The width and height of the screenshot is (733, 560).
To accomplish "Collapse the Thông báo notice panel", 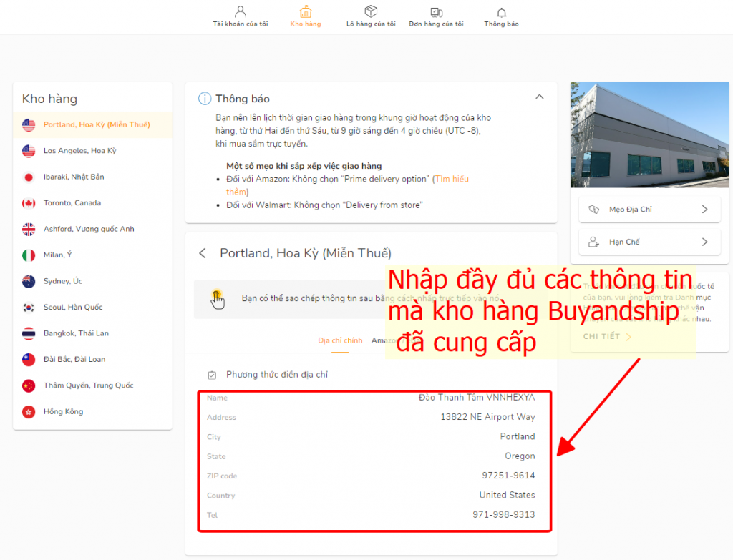I will pyautogui.click(x=540, y=97).
